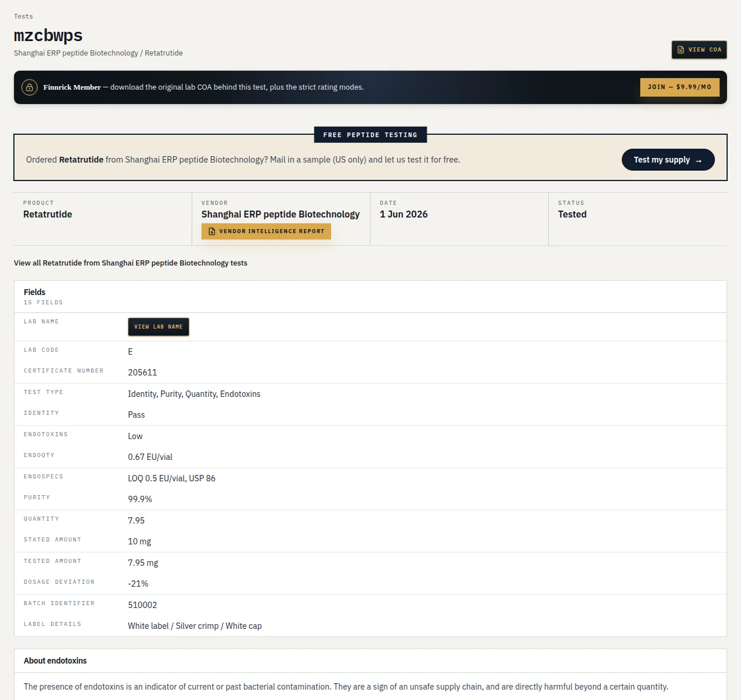Open the Vendor Intelligence Report
The width and height of the screenshot is (741, 700).
pos(266,231)
